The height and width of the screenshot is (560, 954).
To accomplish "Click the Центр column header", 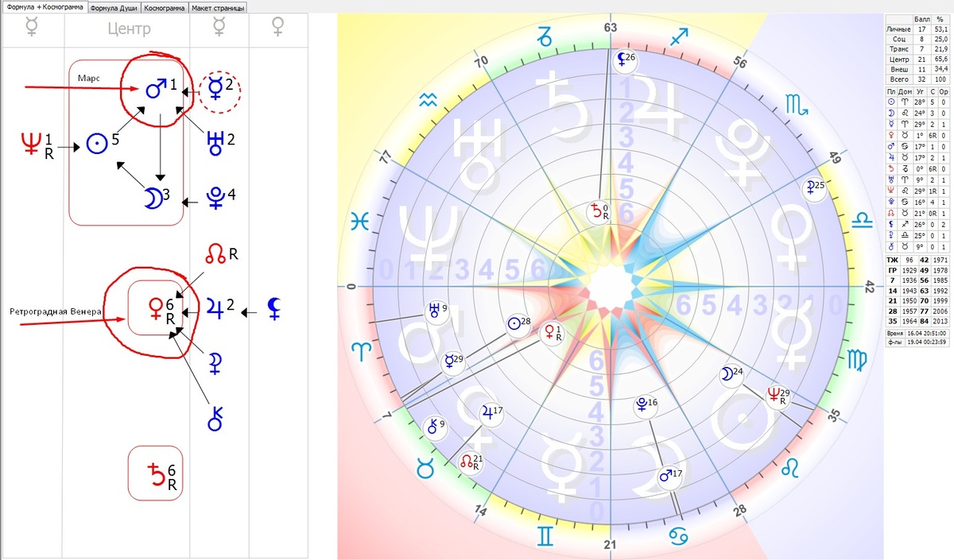I will [128, 29].
